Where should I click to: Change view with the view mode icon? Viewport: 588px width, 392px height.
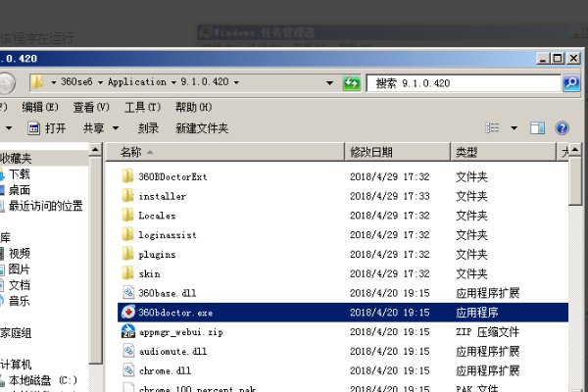[x=492, y=128]
